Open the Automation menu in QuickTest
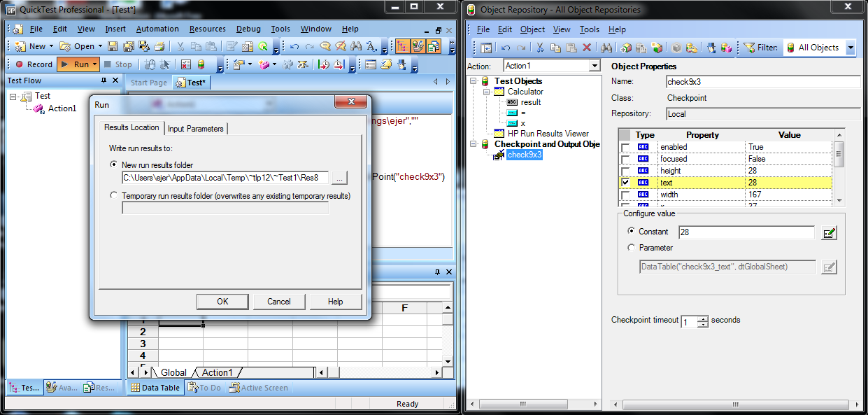Viewport: 868px width, 415px height. (157, 29)
